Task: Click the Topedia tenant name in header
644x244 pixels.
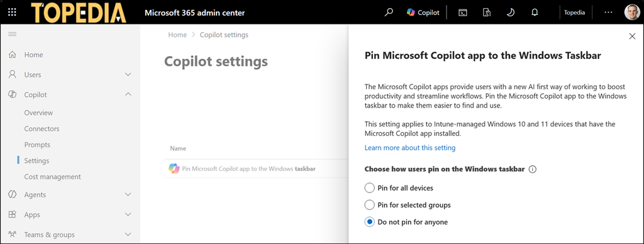Action: [575, 13]
